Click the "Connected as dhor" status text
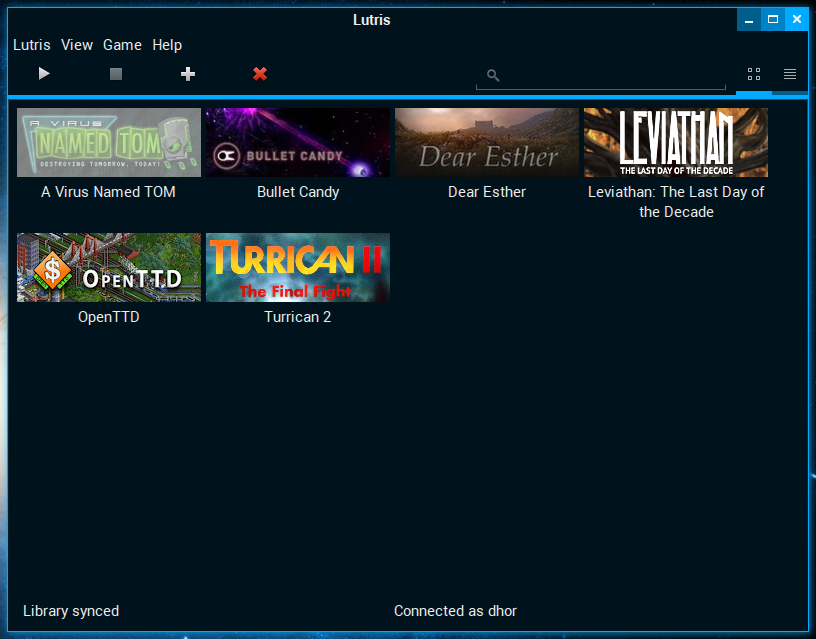Screen dimensions: 816x639 pos(455,611)
